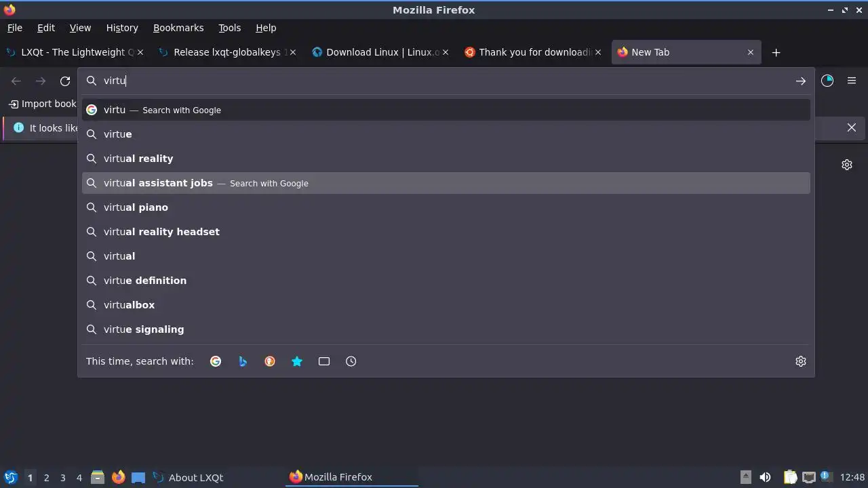Image resolution: width=868 pixels, height=488 pixels.
Task: Open the removable media eject icon
Action: coord(746,477)
